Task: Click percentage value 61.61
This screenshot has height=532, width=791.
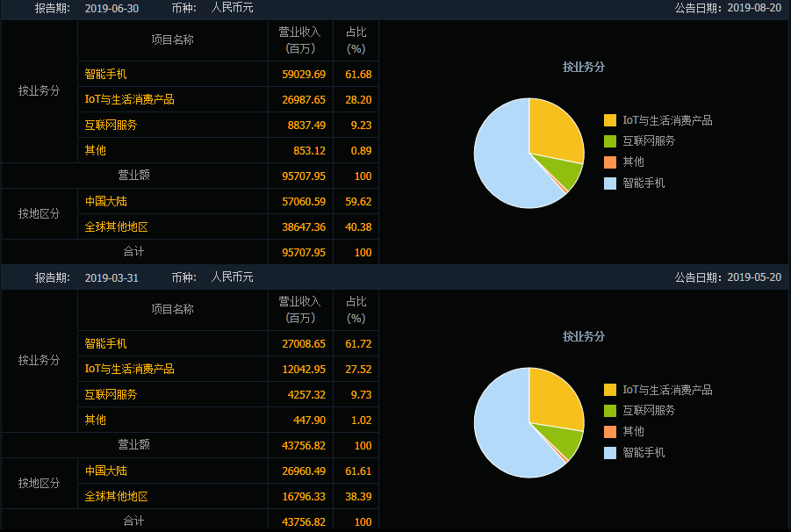Action: pyautogui.click(x=358, y=471)
